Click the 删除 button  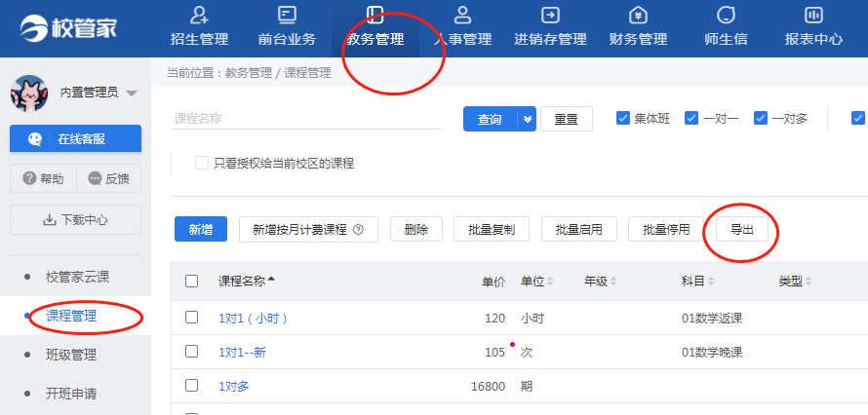coord(416,229)
